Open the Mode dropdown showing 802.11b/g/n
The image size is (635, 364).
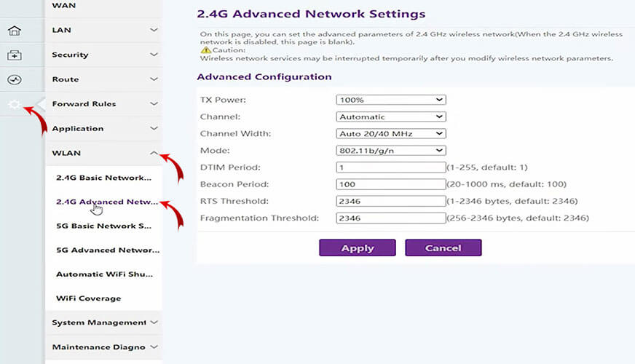click(x=390, y=151)
